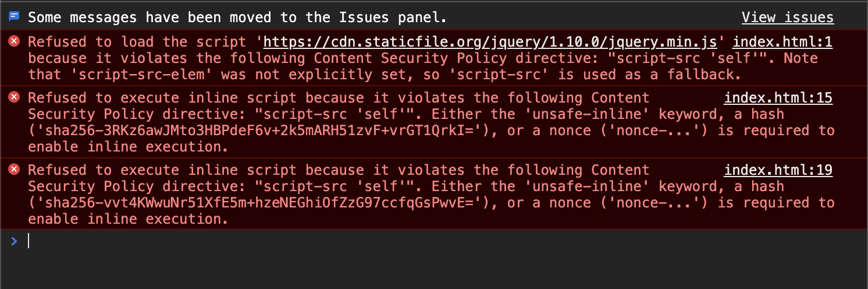Click the empty console area below the prompt
The width and height of the screenshot is (868, 289).
point(434,269)
